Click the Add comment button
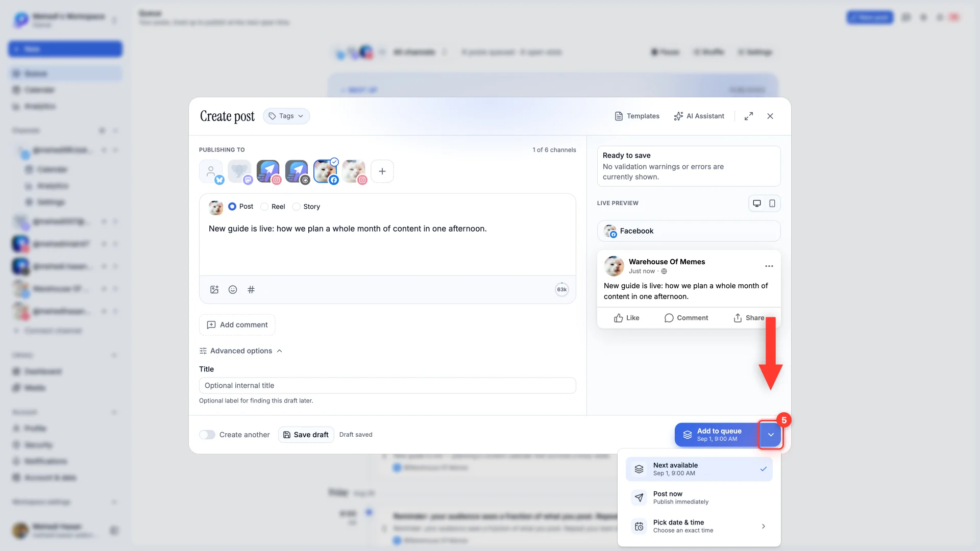Viewport: 980px width, 551px height. 237,325
